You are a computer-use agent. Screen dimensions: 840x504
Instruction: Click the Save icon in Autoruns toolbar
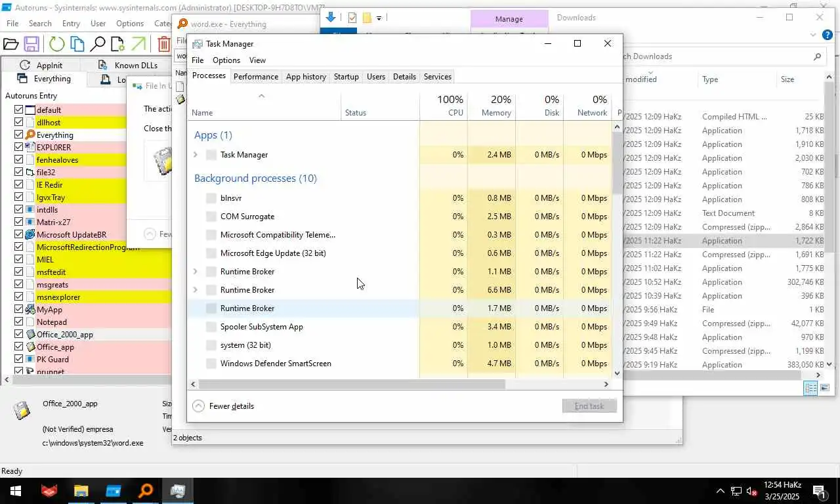tap(31, 44)
